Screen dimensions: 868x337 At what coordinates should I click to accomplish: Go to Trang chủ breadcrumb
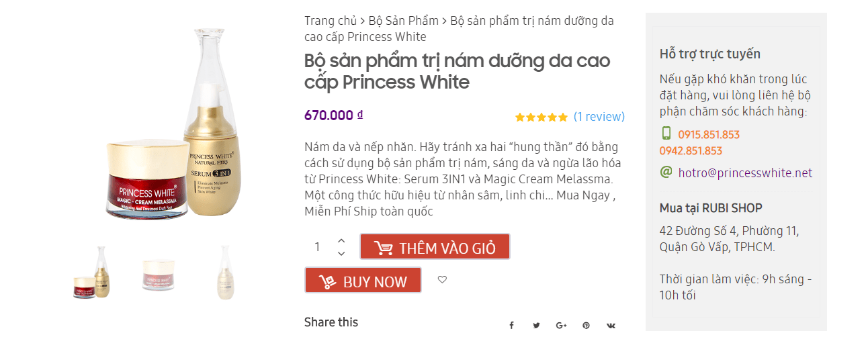click(x=330, y=21)
